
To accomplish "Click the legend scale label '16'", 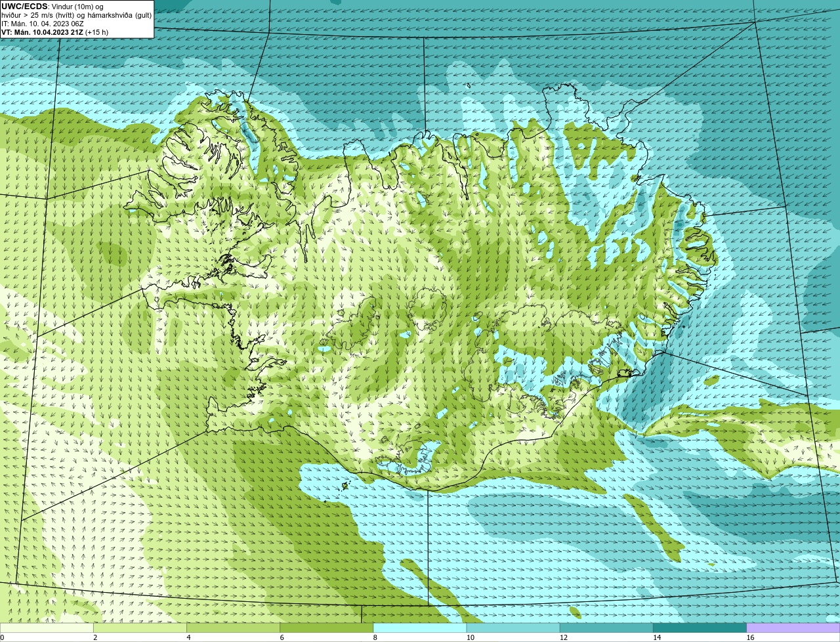I will tap(749, 637).
